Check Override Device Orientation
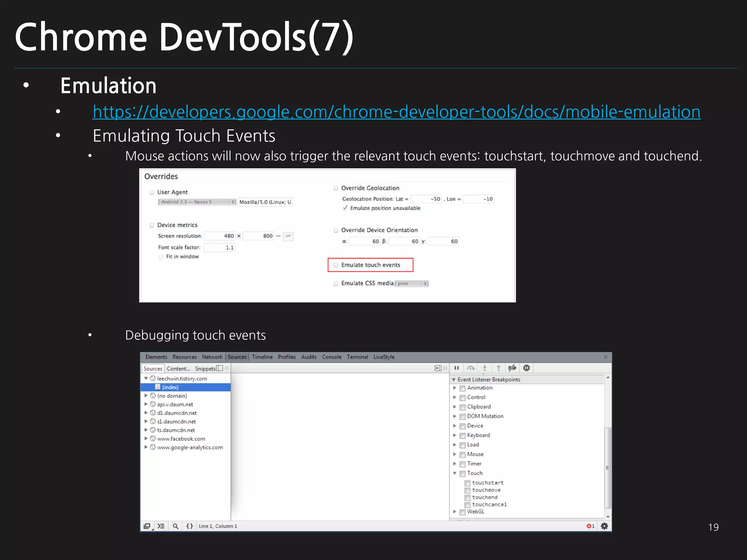Screen dimensions: 747x560 (x=336, y=230)
